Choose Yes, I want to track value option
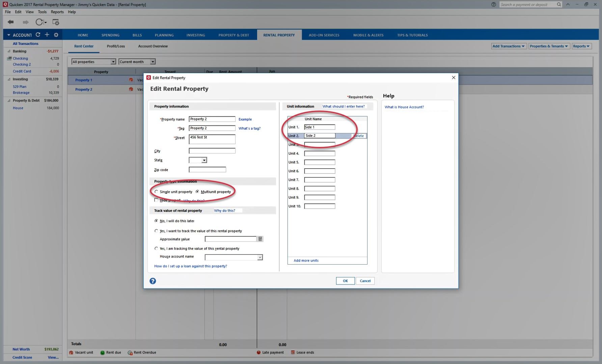 [x=156, y=231]
